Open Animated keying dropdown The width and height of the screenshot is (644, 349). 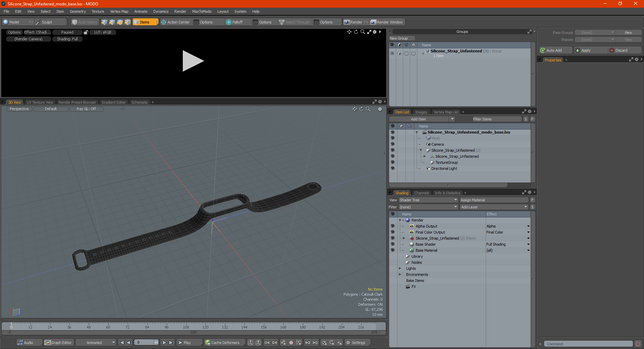(96, 343)
